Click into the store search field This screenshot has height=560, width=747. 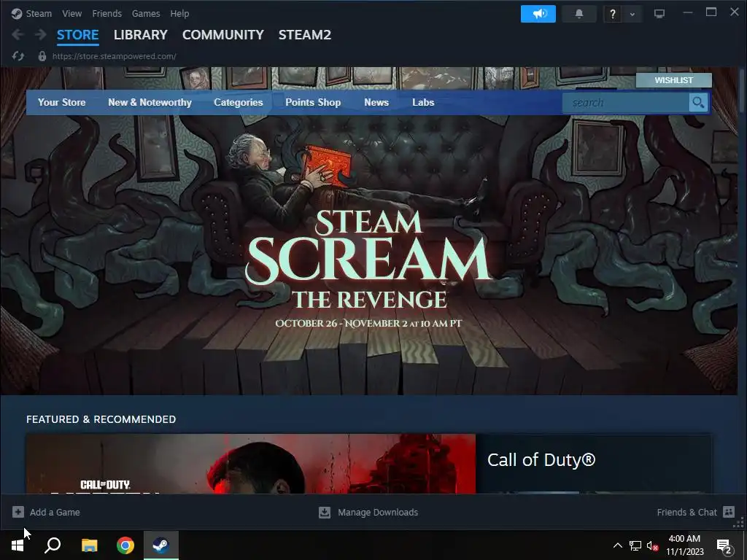tap(626, 102)
